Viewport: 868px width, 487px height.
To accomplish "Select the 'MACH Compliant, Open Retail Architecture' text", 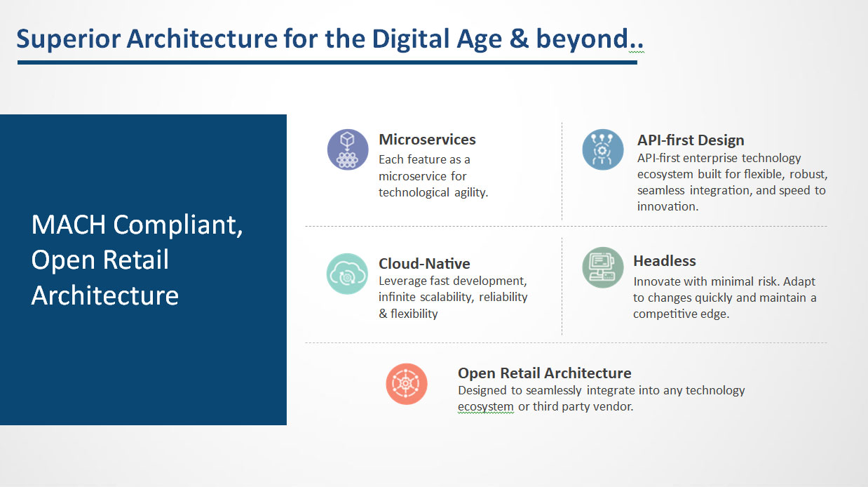I will (x=137, y=260).
